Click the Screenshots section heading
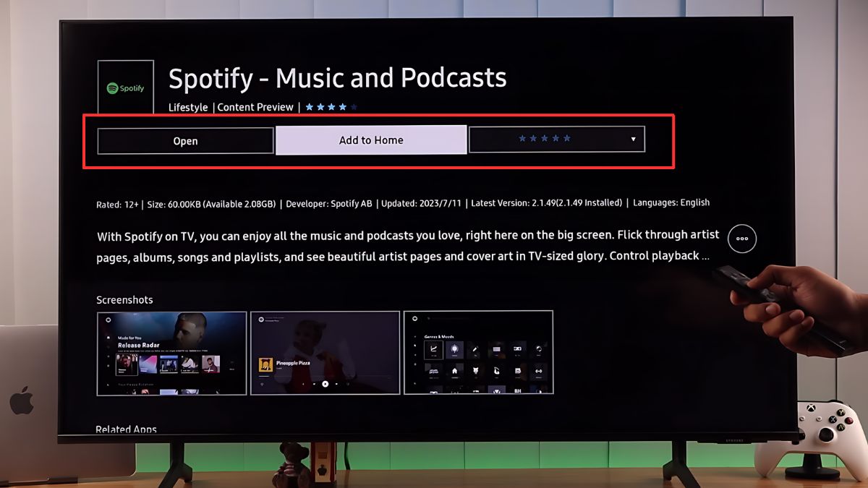 (124, 299)
